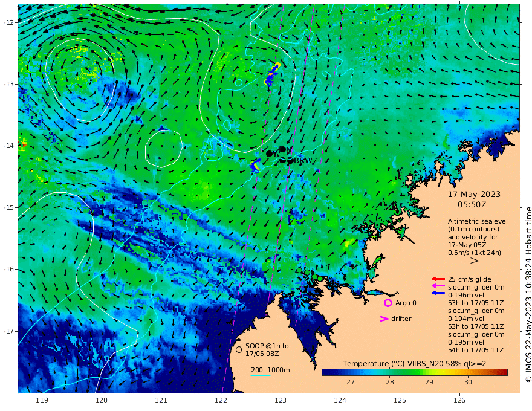
Task: Click the colorbar tick label 27
Action: click(x=351, y=382)
